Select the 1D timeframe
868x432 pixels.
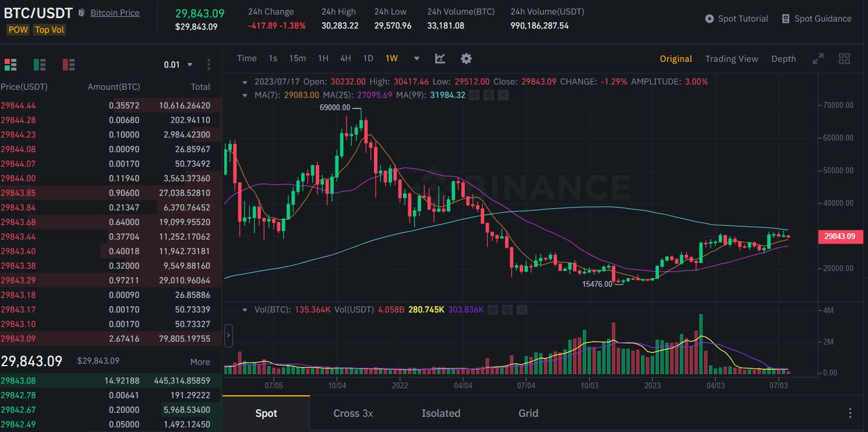(x=368, y=58)
